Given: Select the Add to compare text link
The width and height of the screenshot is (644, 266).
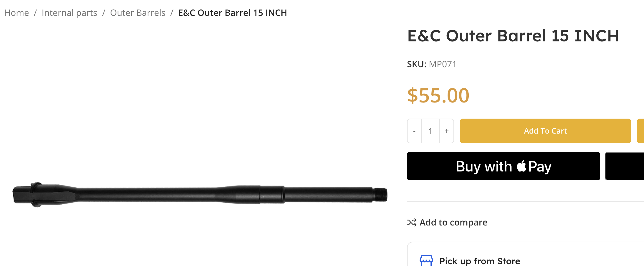Looking at the screenshot, I should click(453, 223).
